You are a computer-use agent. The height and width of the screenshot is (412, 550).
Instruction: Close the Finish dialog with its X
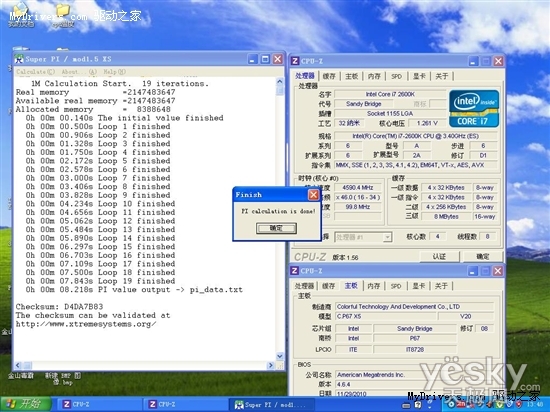coord(313,195)
